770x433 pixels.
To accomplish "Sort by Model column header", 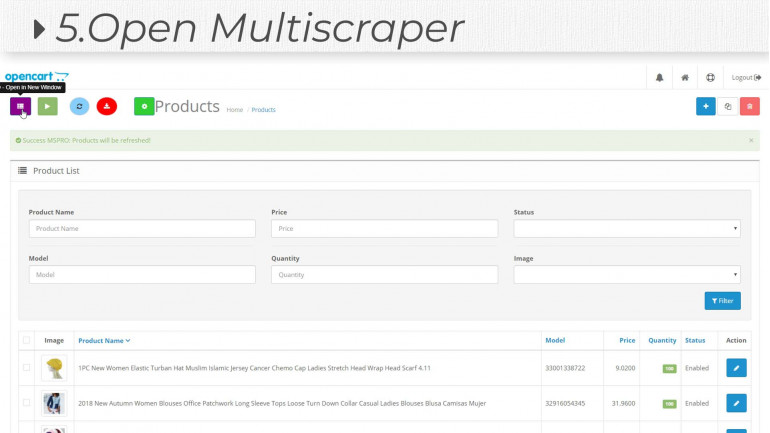I will [x=555, y=340].
